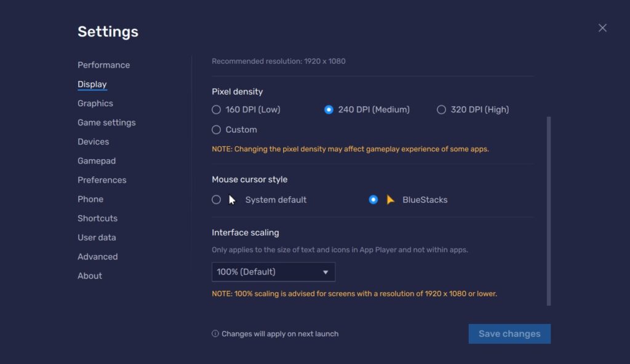Switch to the Graphics settings section

click(x=95, y=103)
